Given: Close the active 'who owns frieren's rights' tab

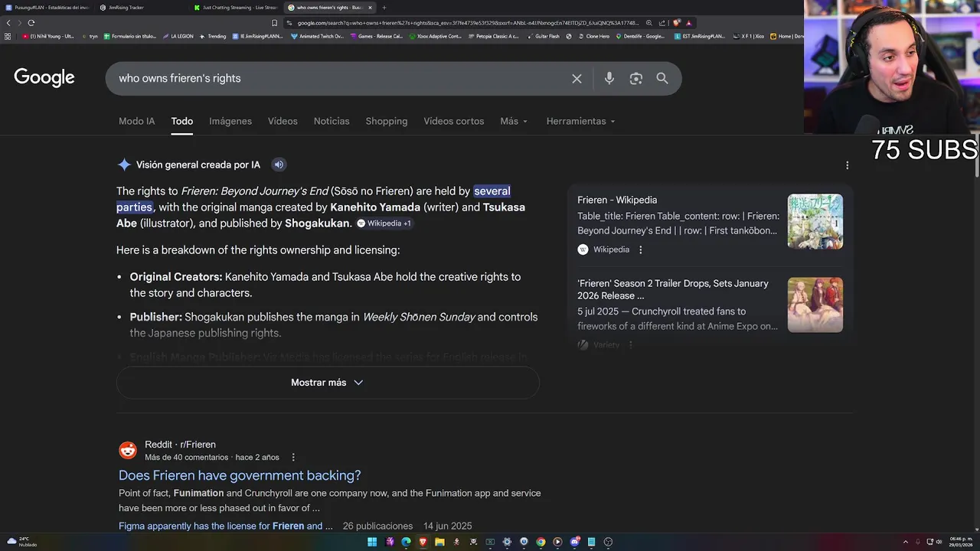Looking at the screenshot, I should 370,8.
